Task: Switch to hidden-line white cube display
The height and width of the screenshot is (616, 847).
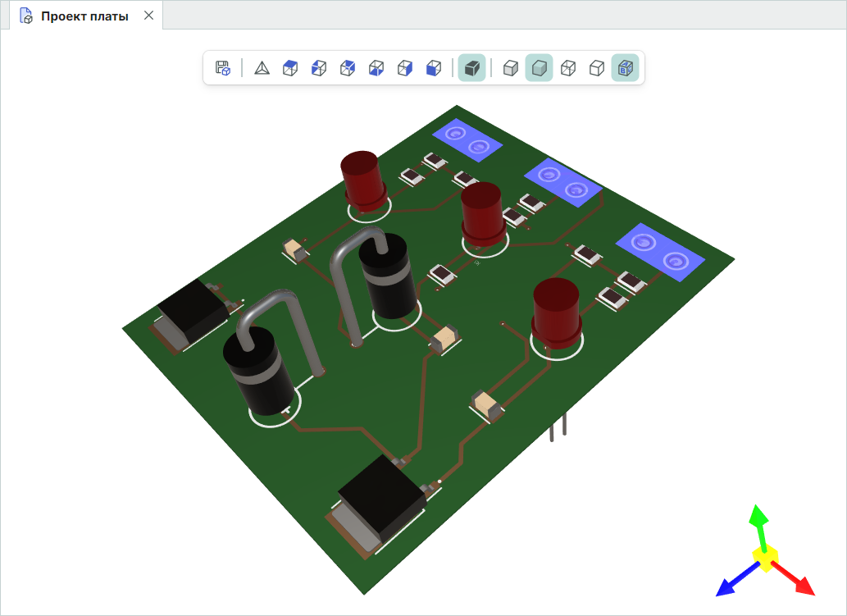Action: click(x=597, y=68)
